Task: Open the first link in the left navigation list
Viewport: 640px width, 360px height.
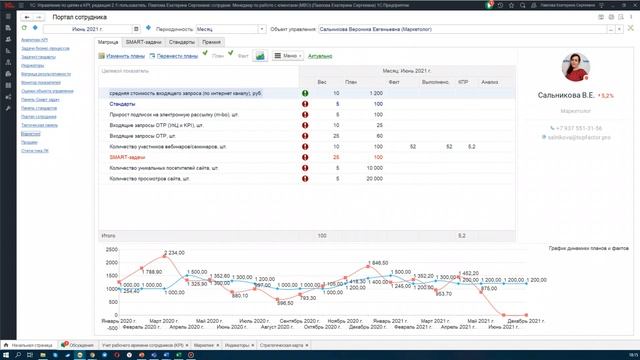Action: click(x=34, y=40)
